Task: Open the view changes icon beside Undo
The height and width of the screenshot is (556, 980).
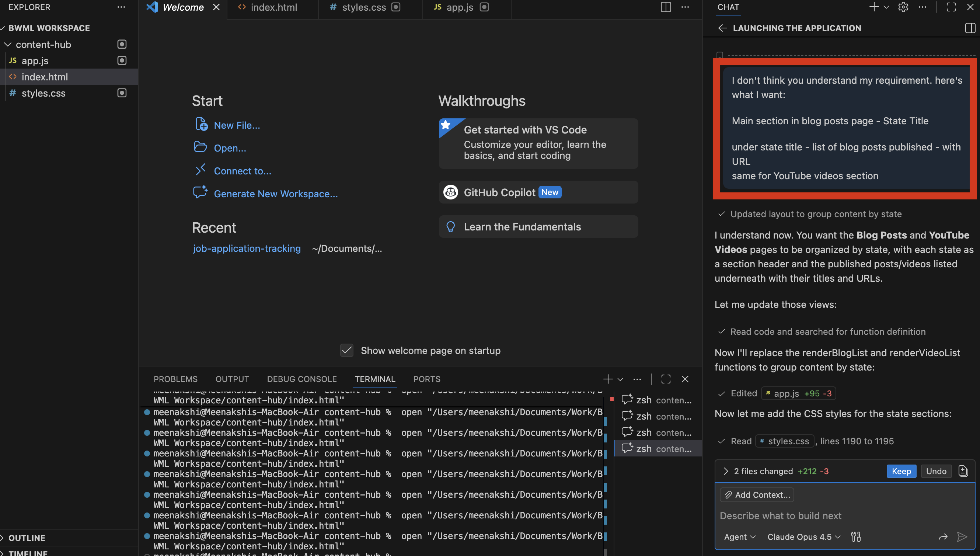Action: click(x=963, y=471)
